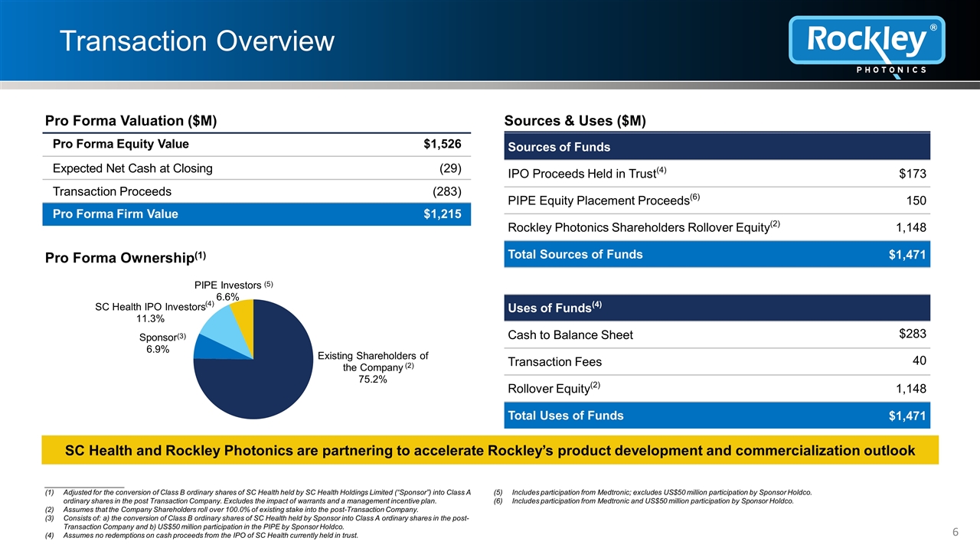The height and width of the screenshot is (551, 980).
Task: Click 1,148 in the Uses table
Action: pos(910,389)
